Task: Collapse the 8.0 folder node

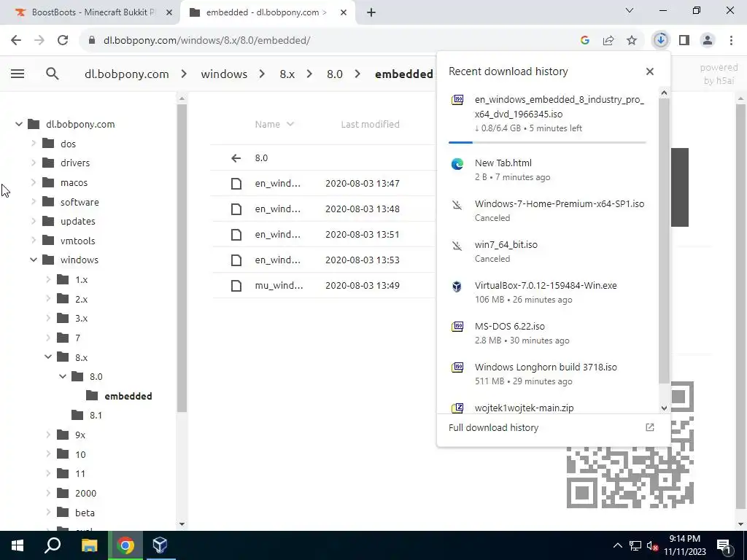Action: click(x=63, y=377)
